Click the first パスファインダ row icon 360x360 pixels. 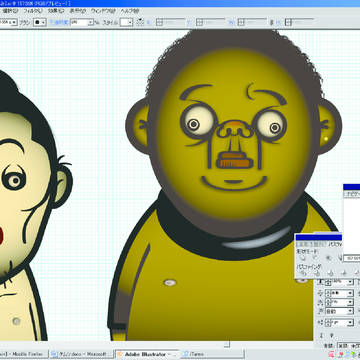(x=303, y=273)
